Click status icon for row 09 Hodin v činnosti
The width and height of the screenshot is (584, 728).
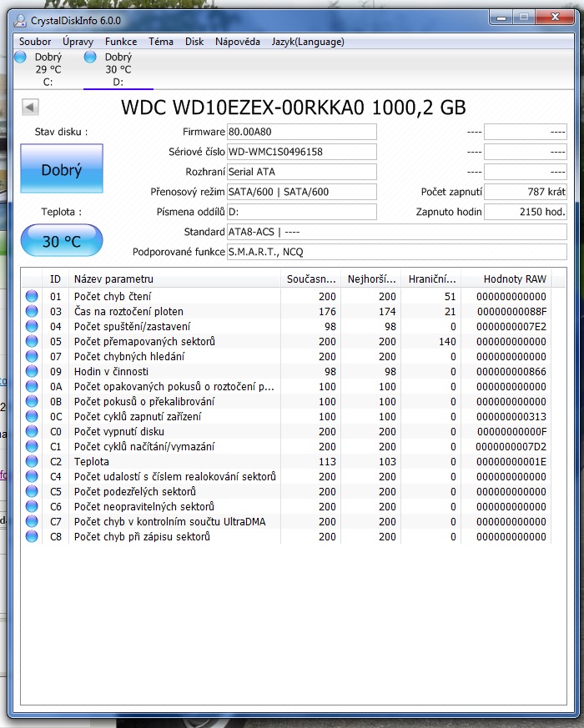click(32, 371)
